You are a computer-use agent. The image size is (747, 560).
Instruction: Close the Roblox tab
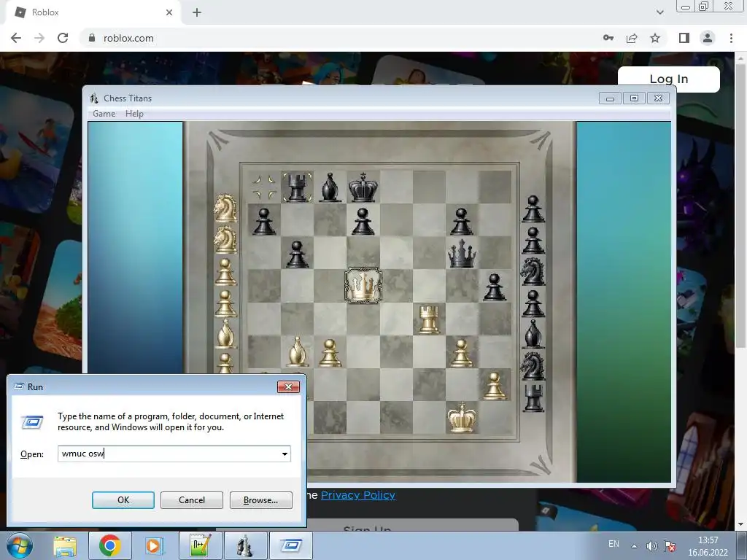[x=169, y=12]
